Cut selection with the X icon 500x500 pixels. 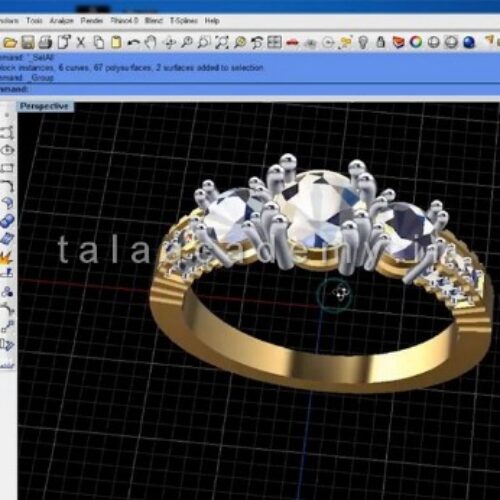click(81, 42)
